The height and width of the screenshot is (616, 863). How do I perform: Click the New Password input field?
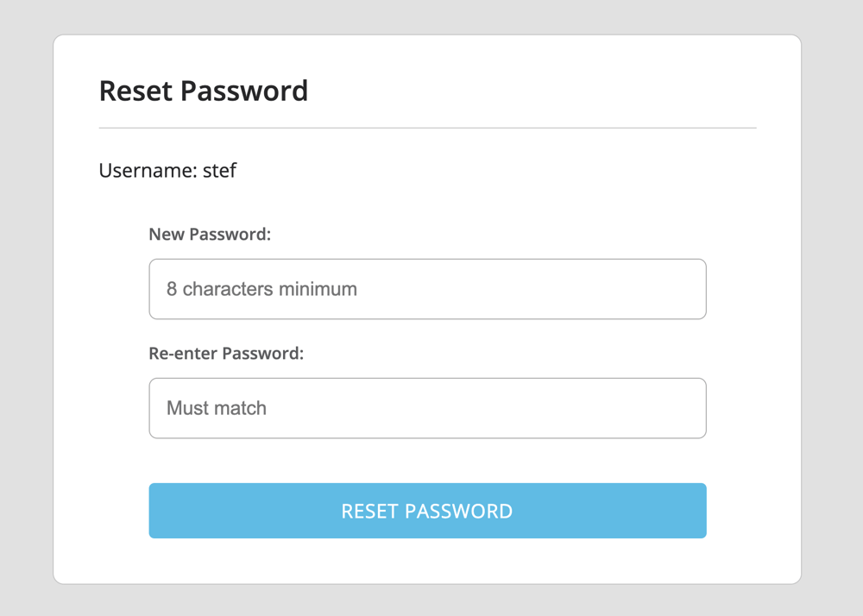pyautogui.click(x=427, y=289)
